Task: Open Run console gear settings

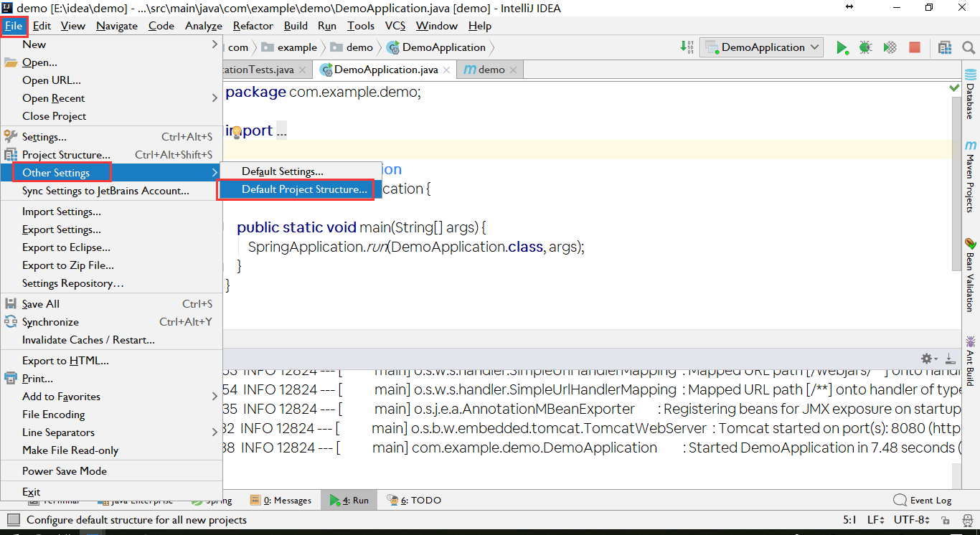Action: coord(929,359)
